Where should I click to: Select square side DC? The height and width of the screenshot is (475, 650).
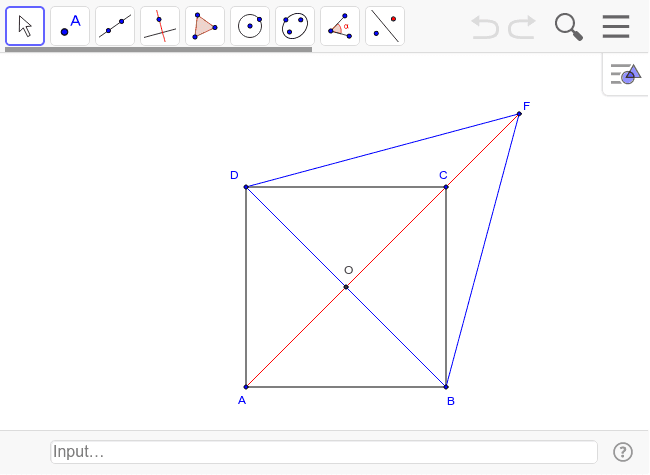[x=346, y=187]
